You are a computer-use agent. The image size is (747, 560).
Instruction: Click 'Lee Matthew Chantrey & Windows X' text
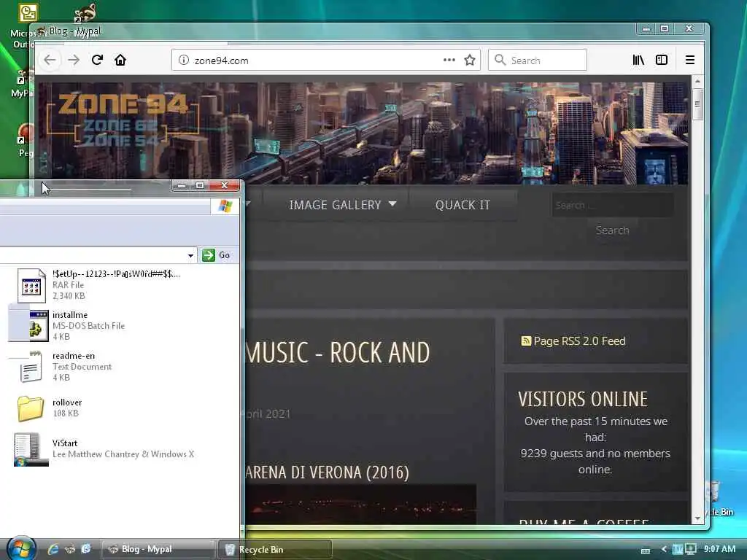123,454
